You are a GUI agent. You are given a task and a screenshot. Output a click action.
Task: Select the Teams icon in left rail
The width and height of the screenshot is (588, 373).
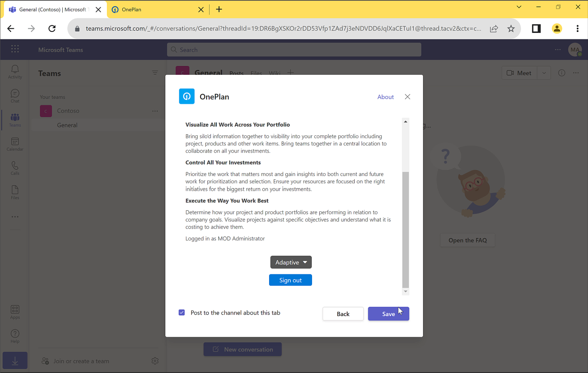coord(15,120)
